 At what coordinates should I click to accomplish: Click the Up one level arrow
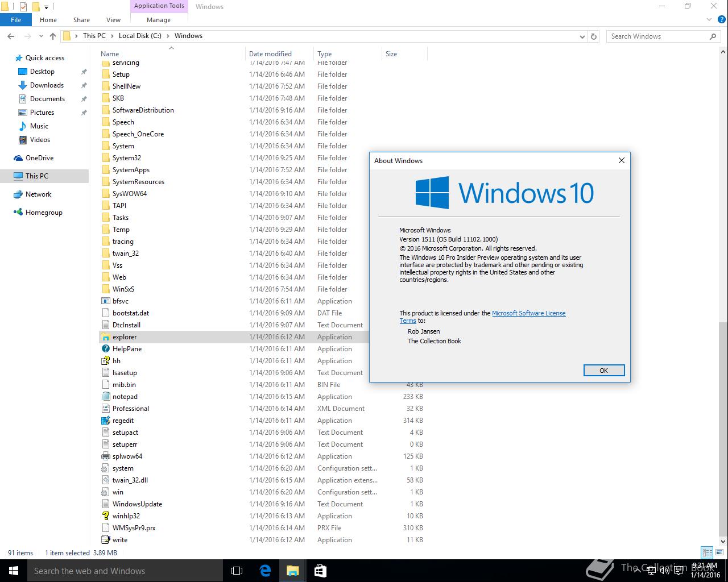(x=53, y=36)
